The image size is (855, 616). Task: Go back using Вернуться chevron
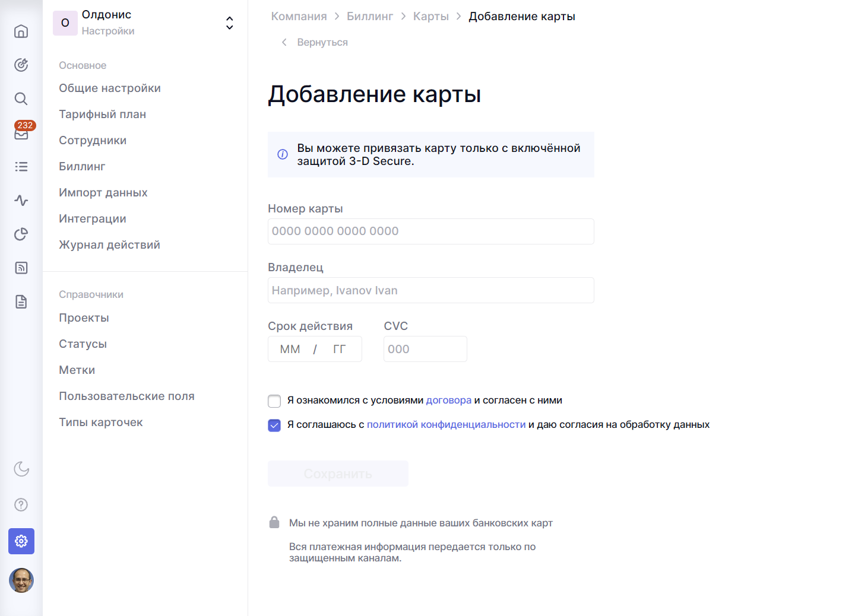coord(284,42)
